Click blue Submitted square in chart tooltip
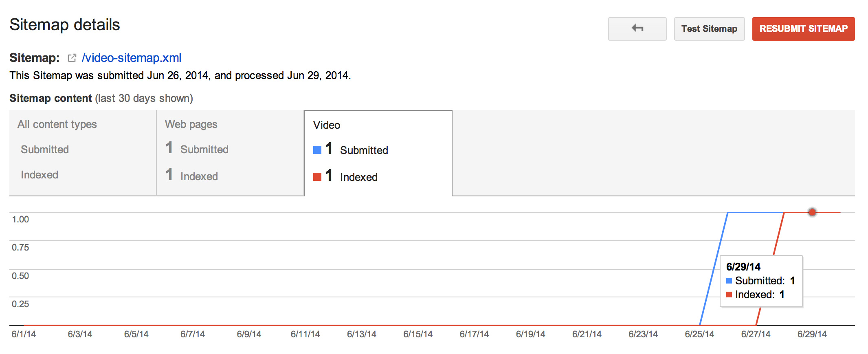Viewport: 868px width, 354px height. [729, 281]
